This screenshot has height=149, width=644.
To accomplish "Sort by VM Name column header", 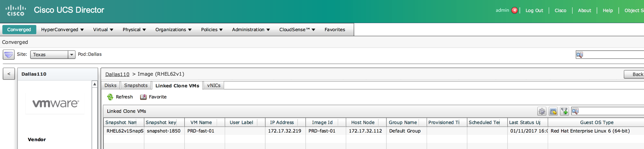I will [x=205, y=122].
